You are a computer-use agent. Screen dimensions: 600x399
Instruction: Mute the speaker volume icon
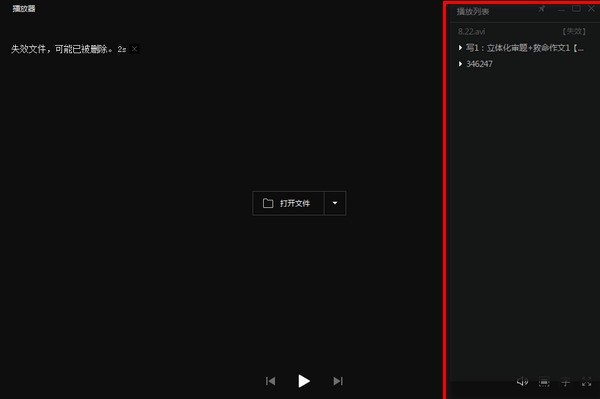(x=522, y=382)
